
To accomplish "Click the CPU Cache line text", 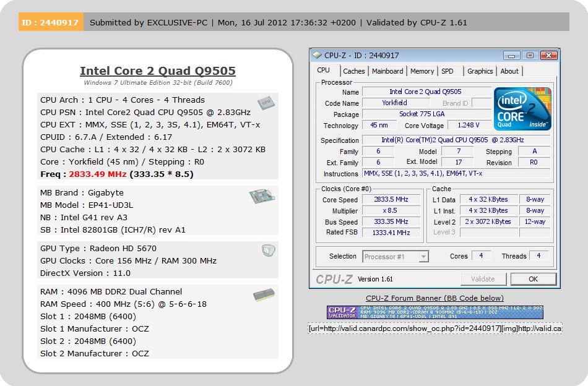I will pos(153,149).
